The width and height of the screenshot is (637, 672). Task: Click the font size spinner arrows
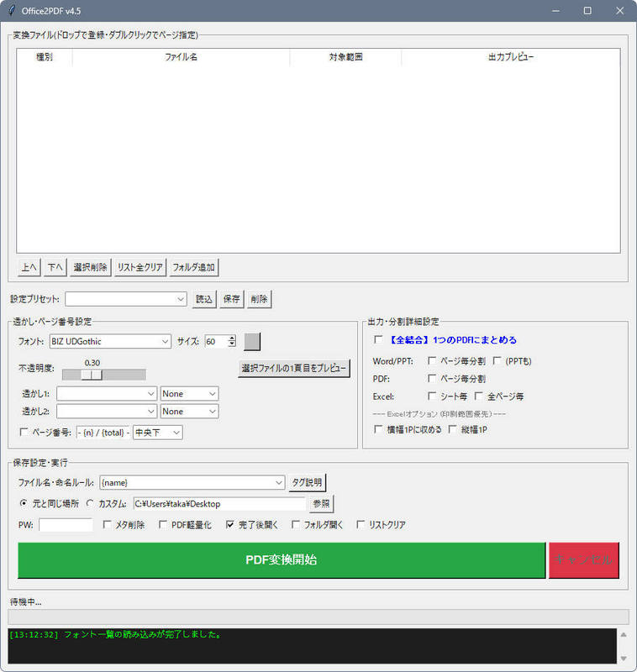(232, 341)
